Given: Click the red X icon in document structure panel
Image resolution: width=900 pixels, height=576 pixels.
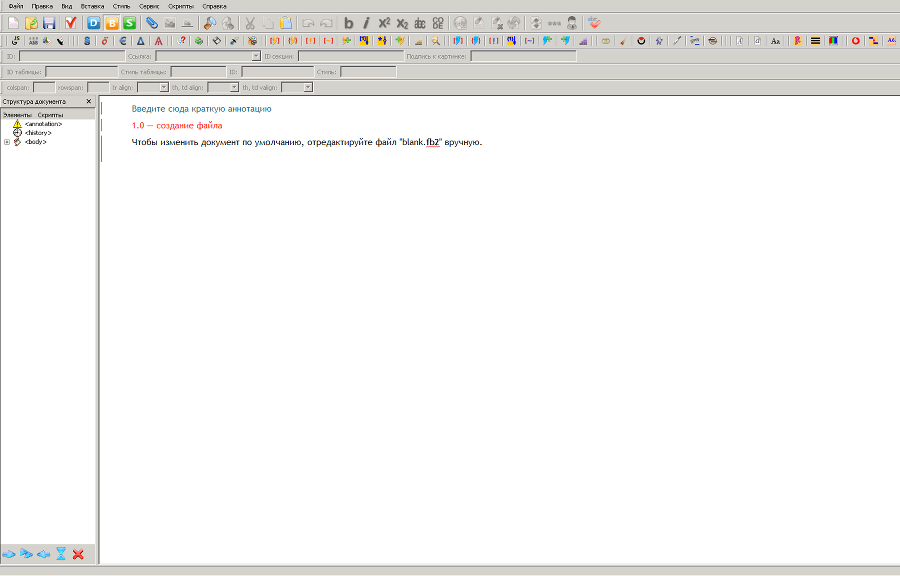Looking at the screenshot, I should [x=78, y=554].
